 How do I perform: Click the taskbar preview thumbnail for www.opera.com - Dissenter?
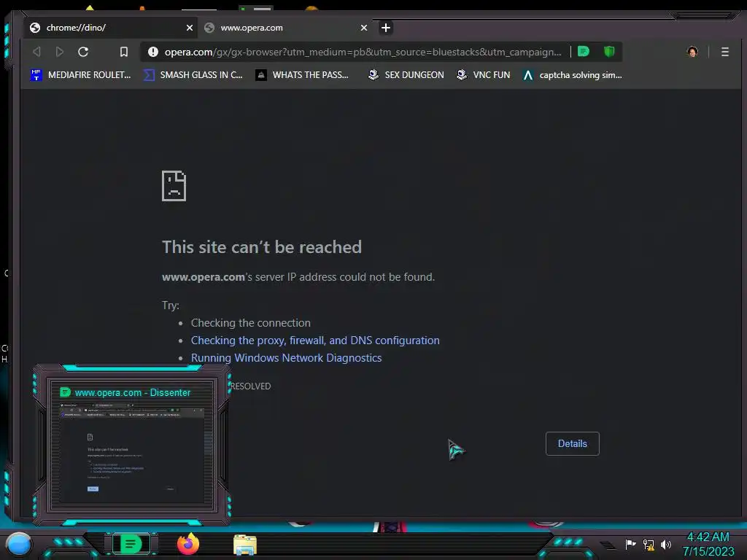pos(132,445)
